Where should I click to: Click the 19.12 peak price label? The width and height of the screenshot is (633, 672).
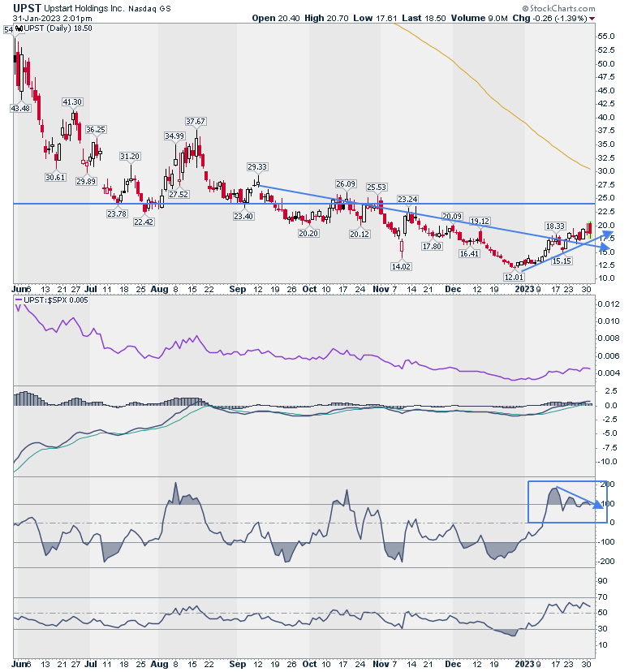coord(480,221)
